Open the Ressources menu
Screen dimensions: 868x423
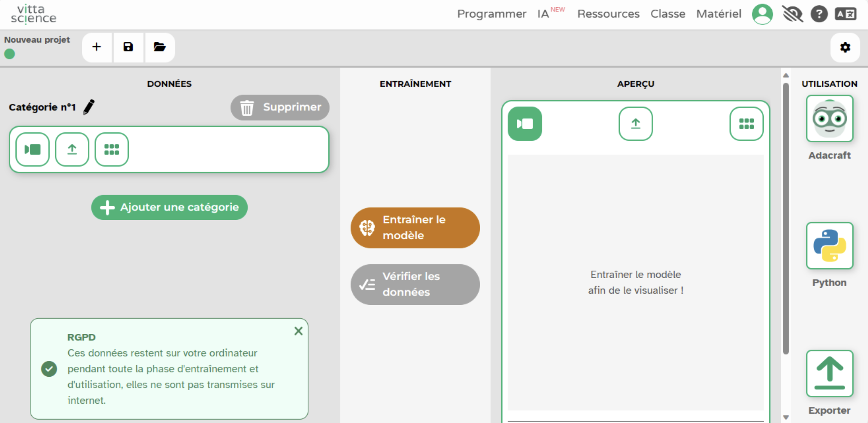[608, 14]
